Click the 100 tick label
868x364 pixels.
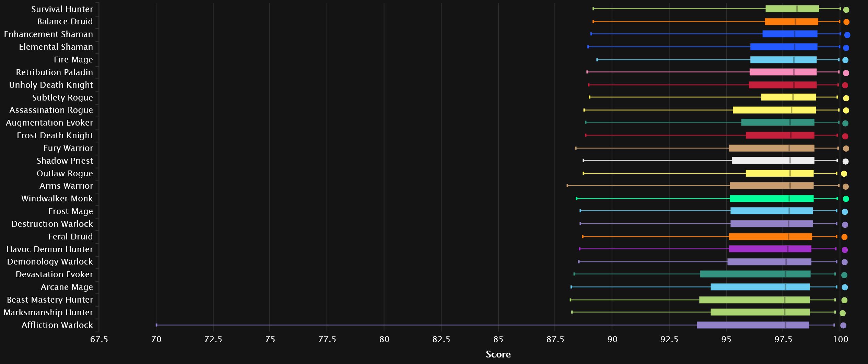pos(841,339)
